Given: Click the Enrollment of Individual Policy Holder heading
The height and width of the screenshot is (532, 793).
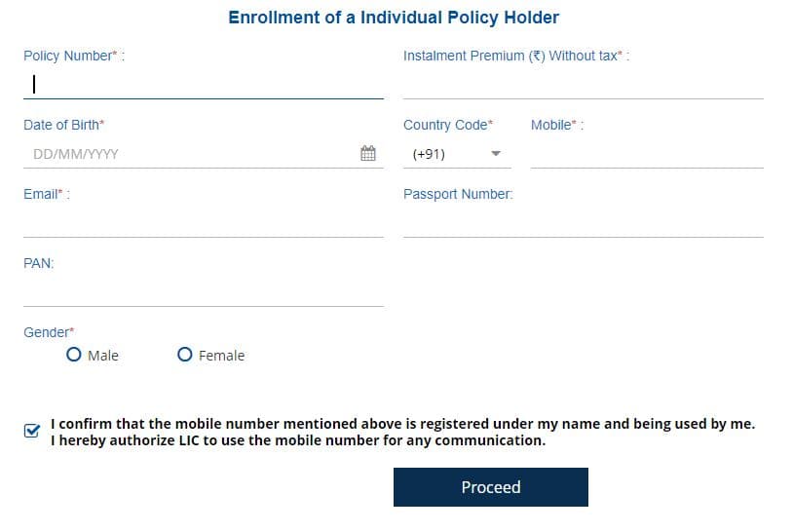Looking at the screenshot, I should 394,18.
